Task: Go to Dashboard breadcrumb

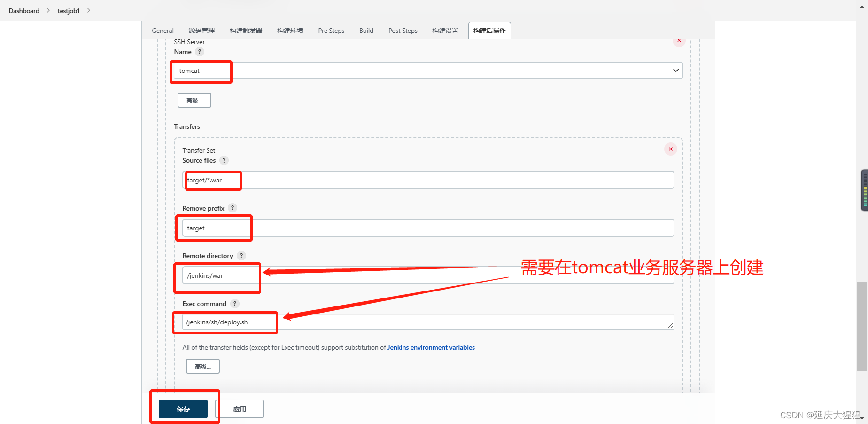Action: pos(24,11)
